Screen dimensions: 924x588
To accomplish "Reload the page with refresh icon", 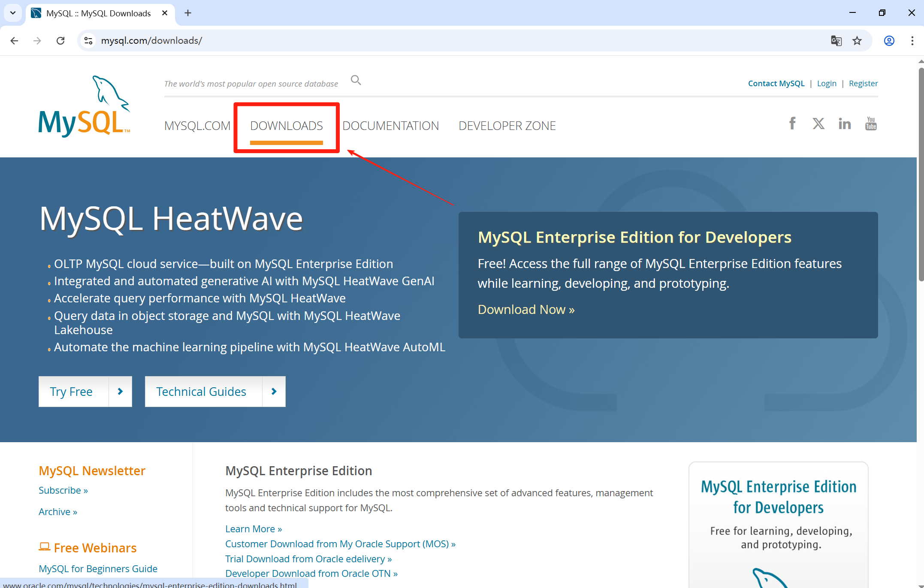I will [60, 41].
